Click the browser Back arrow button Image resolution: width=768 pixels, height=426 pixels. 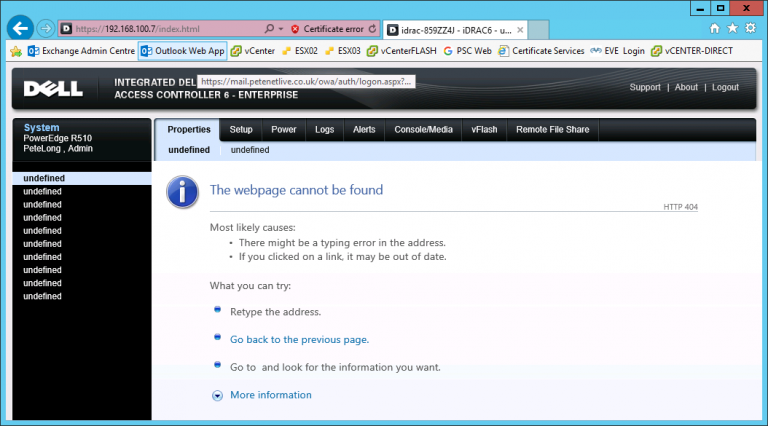pos(20,28)
